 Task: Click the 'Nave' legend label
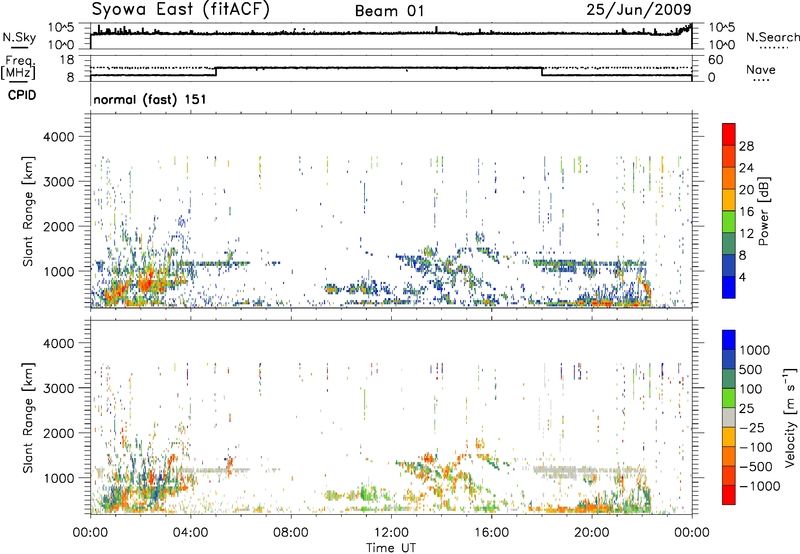click(760, 69)
